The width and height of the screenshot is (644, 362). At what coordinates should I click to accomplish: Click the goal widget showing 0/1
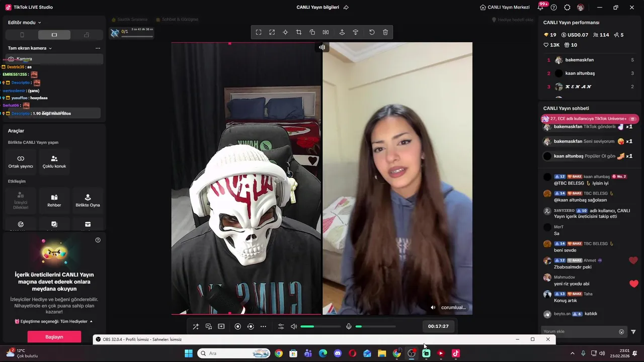click(x=132, y=32)
